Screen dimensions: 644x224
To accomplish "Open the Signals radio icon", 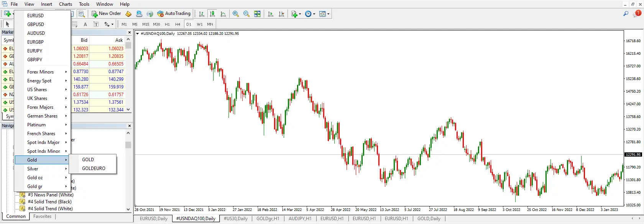I will click(150, 14).
